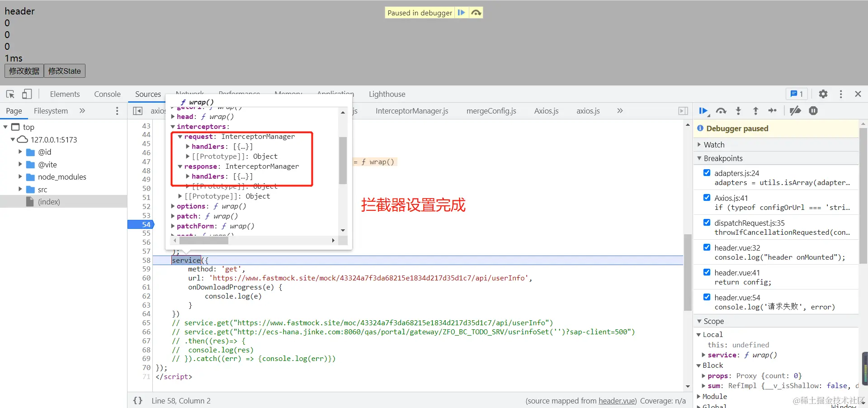Resume script from paused-in-debugger overlay
The width and height of the screenshot is (868, 408).
(x=461, y=13)
